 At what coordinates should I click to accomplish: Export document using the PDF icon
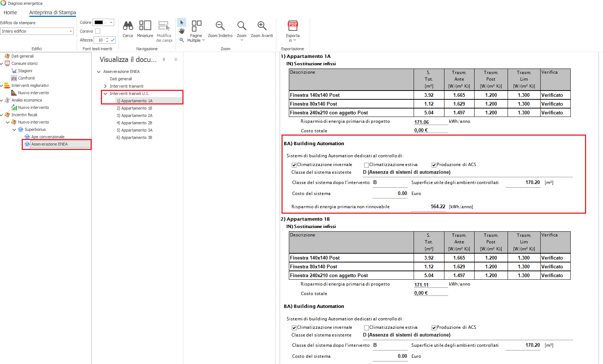293,26
